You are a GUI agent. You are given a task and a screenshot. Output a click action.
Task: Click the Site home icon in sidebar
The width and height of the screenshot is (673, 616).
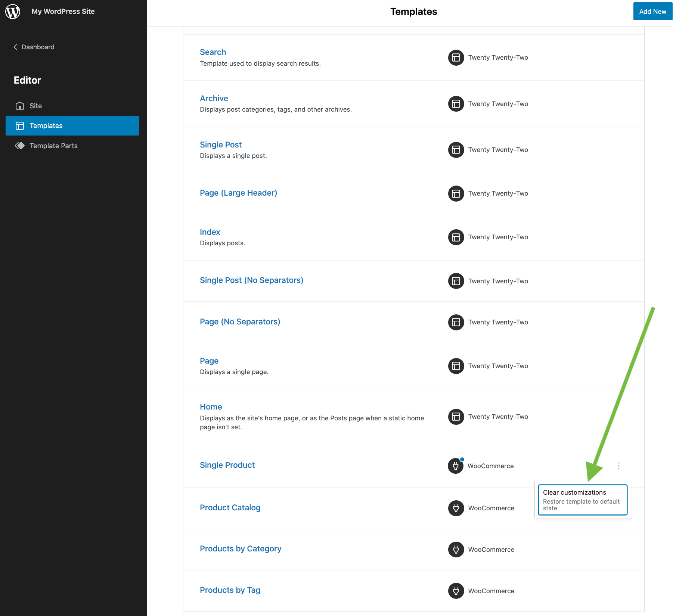[20, 106]
